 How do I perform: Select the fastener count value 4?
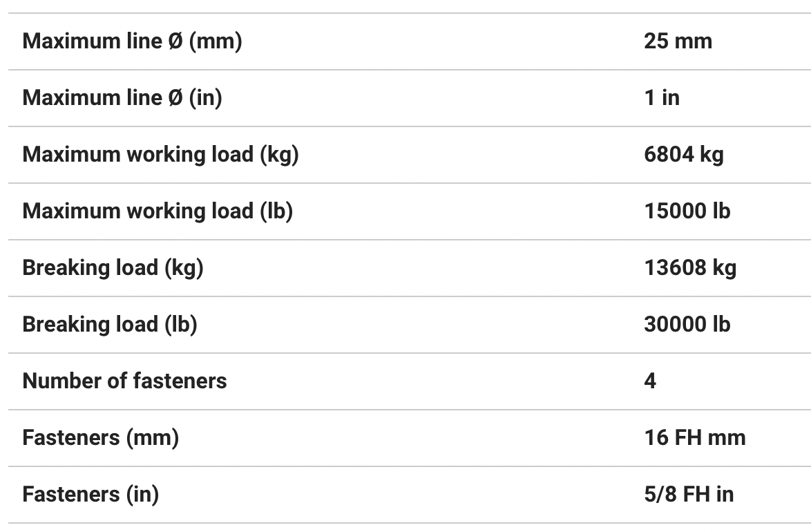click(650, 381)
